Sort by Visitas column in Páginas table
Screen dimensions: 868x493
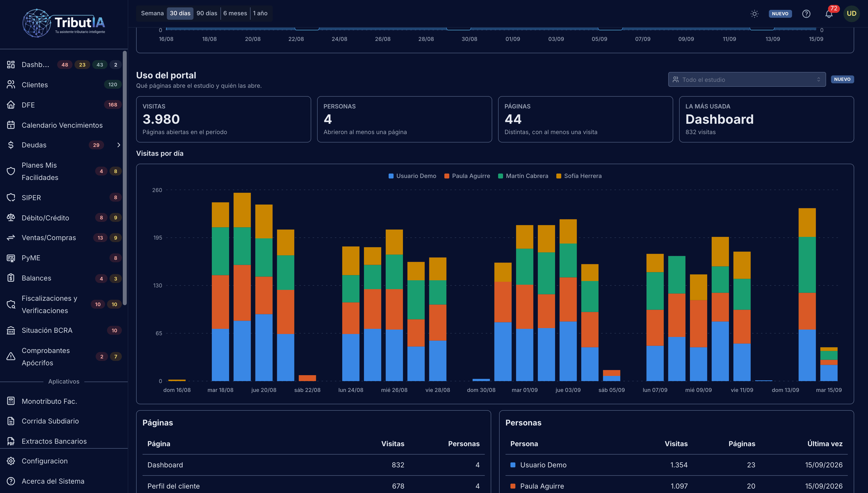[393, 443]
